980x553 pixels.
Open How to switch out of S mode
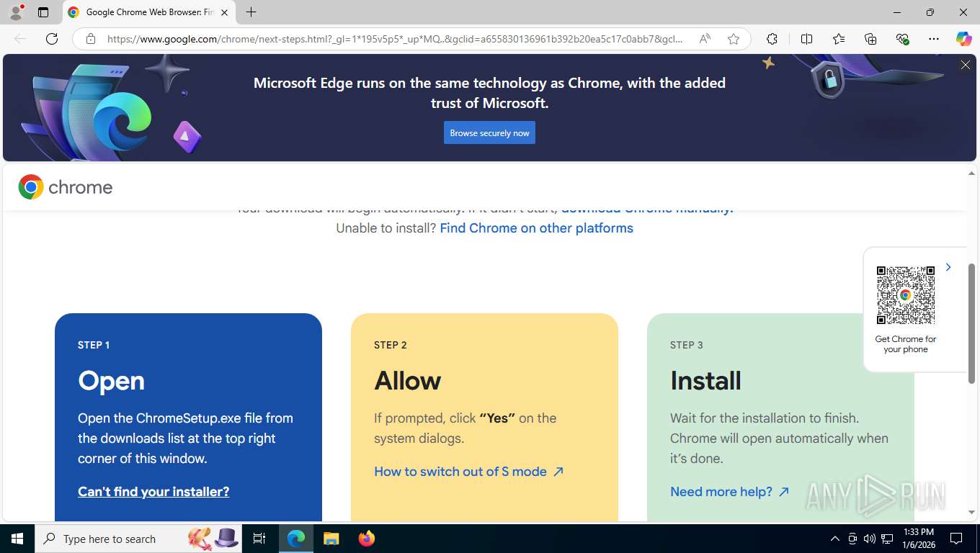pos(469,472)
